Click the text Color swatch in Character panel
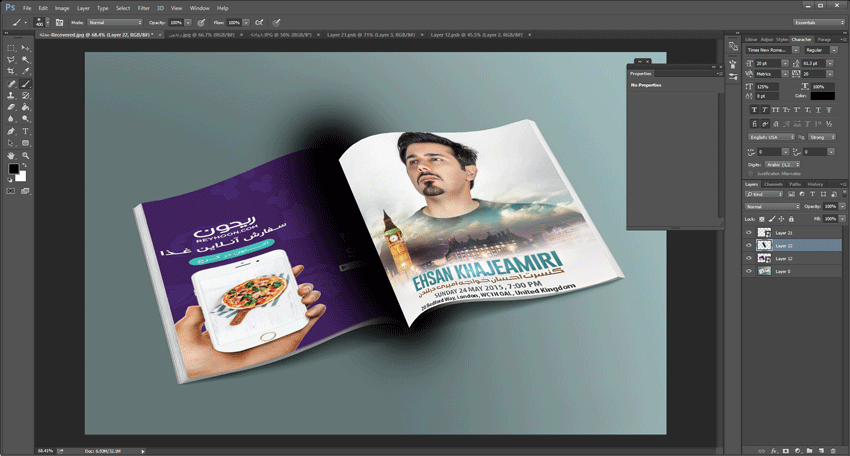Screen dimensions: 850x456 click(822, 96)
